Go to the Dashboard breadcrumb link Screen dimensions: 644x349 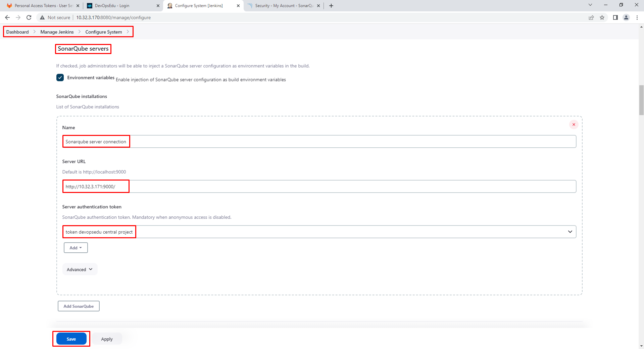[17, 32]
